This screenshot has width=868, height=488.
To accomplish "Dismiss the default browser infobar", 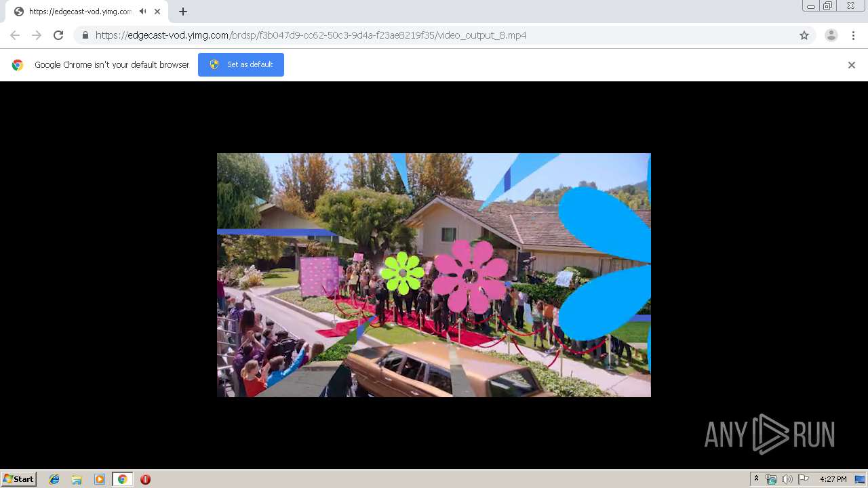I will [852, 65].
